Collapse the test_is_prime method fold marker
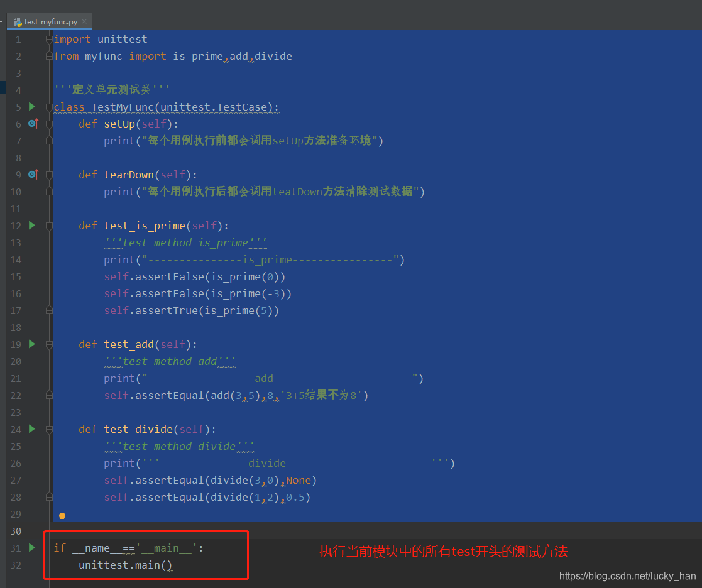This screenshot has height=588, width=702. point(49,226)
